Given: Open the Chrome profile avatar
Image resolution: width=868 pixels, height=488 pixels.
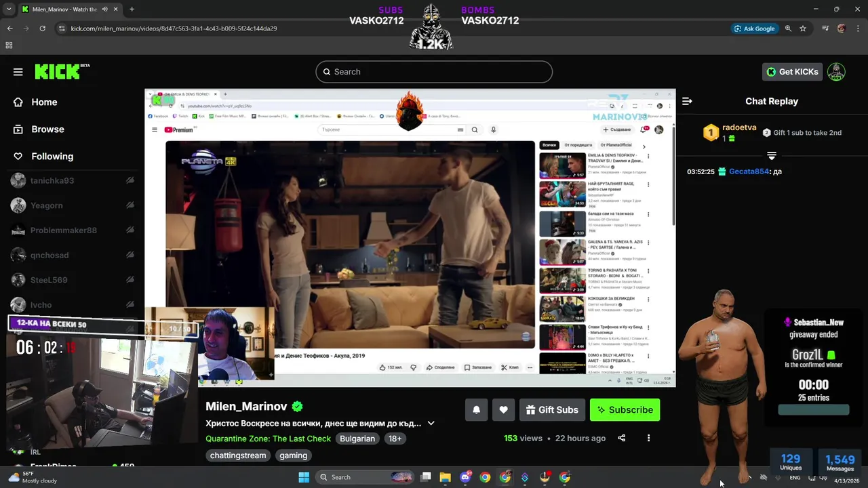Looking at the screenshot, I should click(x=842, y=28).
